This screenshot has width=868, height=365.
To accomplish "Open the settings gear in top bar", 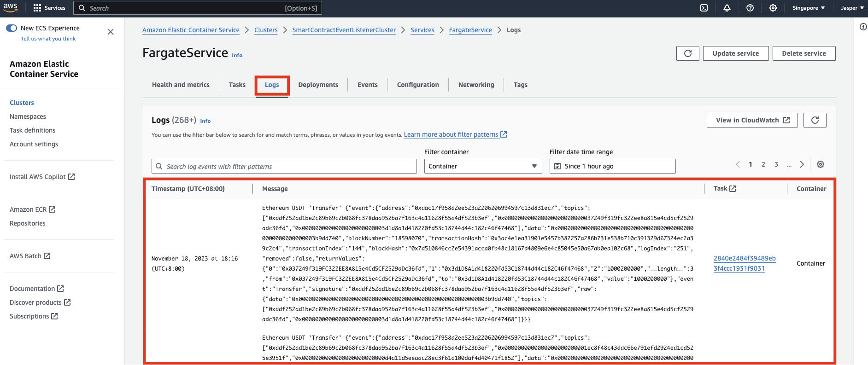I will click(x=773, y=8).
